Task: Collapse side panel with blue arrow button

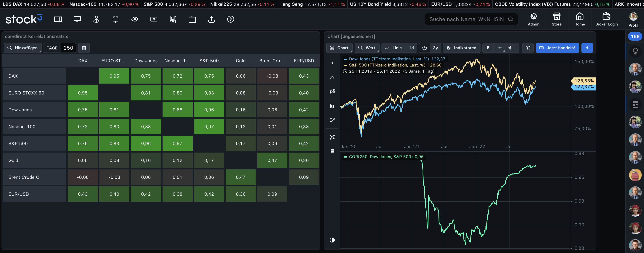Action: pyautogui.click(x=587, y=48)
